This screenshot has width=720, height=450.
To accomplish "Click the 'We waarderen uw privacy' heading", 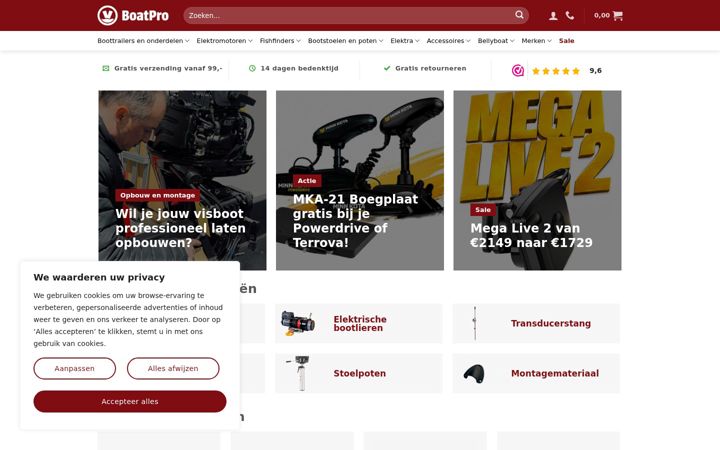I will point(99,277).
